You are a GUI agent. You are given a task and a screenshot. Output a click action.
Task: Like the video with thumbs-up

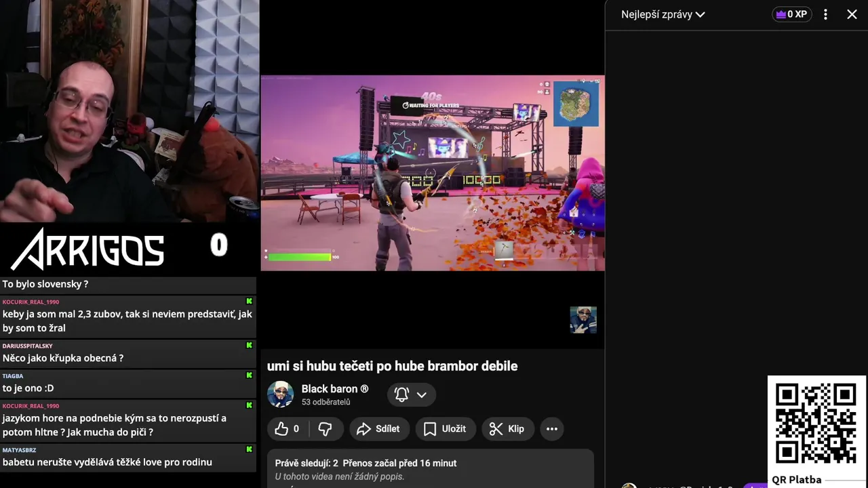tap(288, 428)
